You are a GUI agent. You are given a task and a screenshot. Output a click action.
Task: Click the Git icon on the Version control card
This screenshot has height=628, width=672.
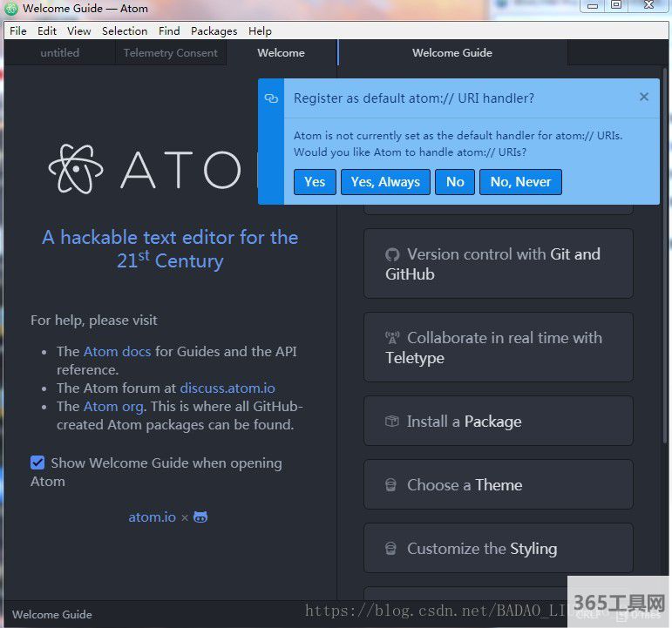392,254
